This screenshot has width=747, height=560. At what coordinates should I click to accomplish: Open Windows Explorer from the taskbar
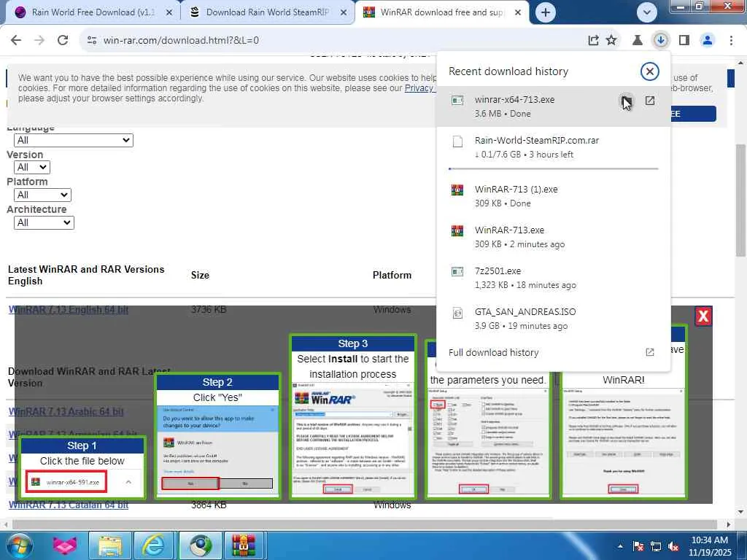click(110, 545)
